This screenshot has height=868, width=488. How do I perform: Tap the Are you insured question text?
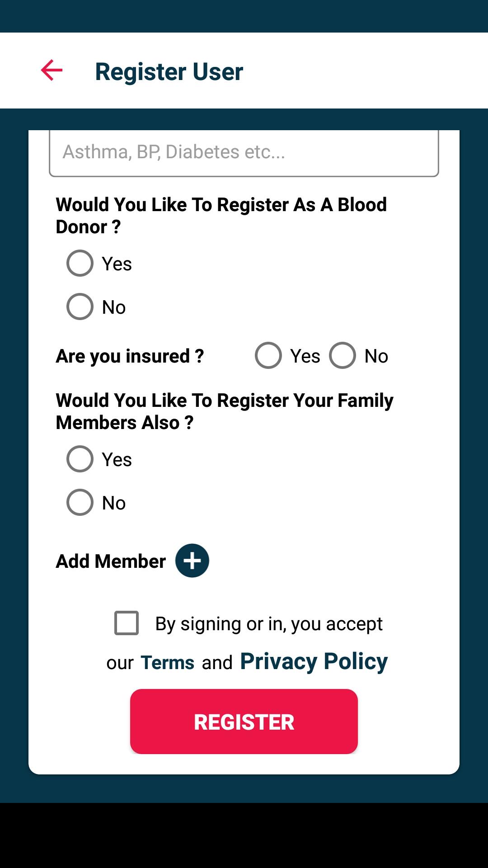coord(130,356)
